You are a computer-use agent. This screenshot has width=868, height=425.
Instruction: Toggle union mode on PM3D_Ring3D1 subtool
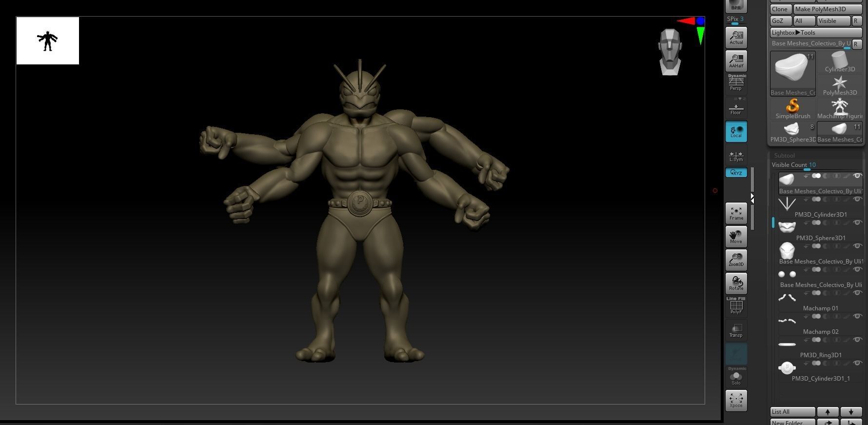[816, 340]
